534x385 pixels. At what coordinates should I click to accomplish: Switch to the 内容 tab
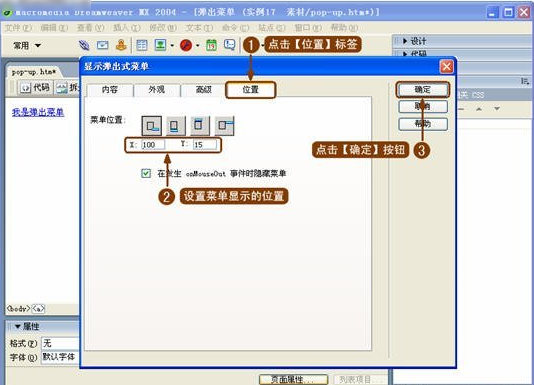110,90
